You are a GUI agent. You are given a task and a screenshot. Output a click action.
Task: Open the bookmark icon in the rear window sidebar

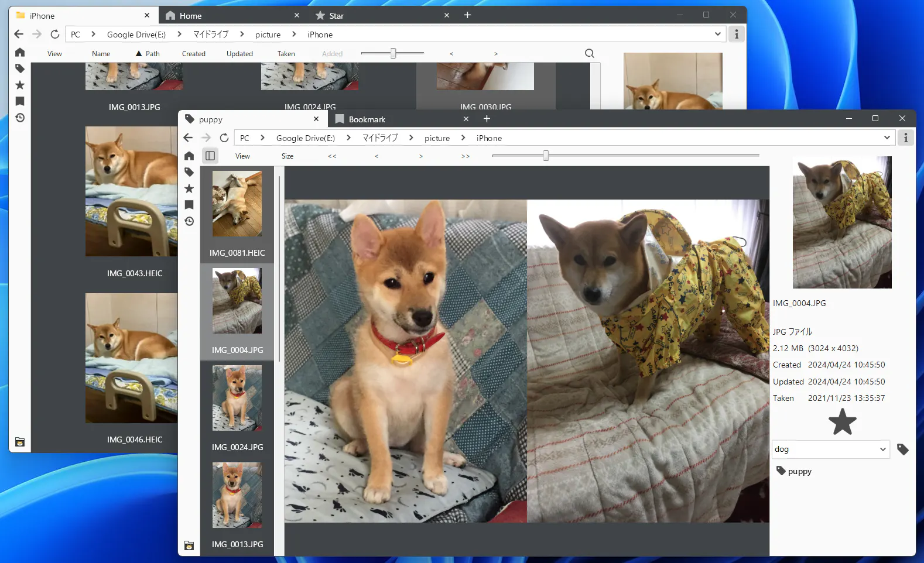click(x=20, y=101)
